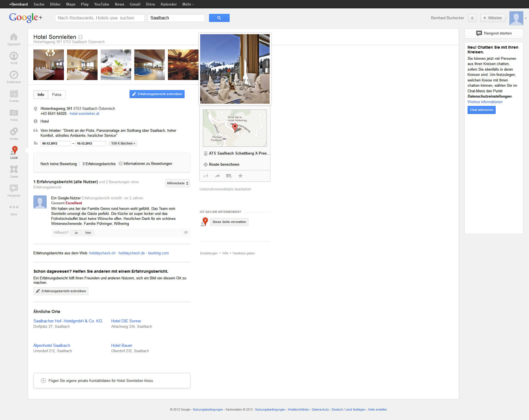The height and width of the screenshot is (420, 529).
Task: Open the holidaycheck.ch link
Action: [x=102, y=253]
